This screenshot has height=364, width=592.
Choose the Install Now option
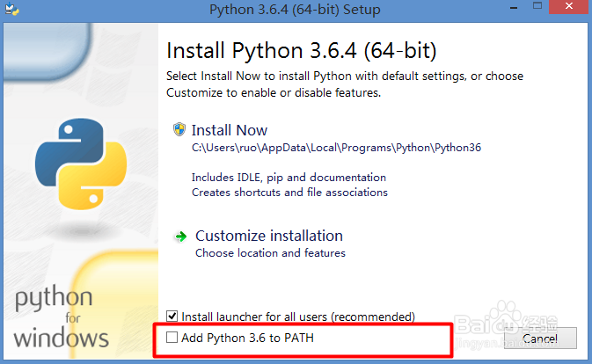(229, 129)
